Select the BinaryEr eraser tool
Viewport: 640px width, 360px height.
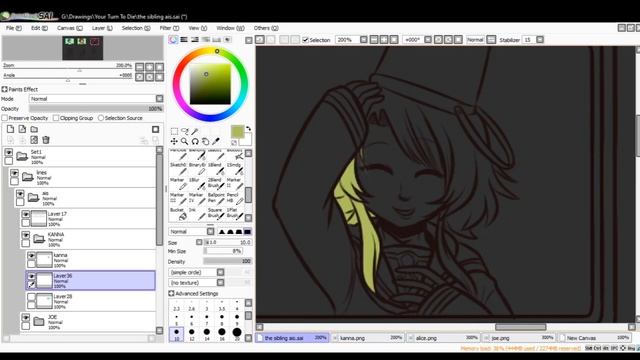[197, 169]
